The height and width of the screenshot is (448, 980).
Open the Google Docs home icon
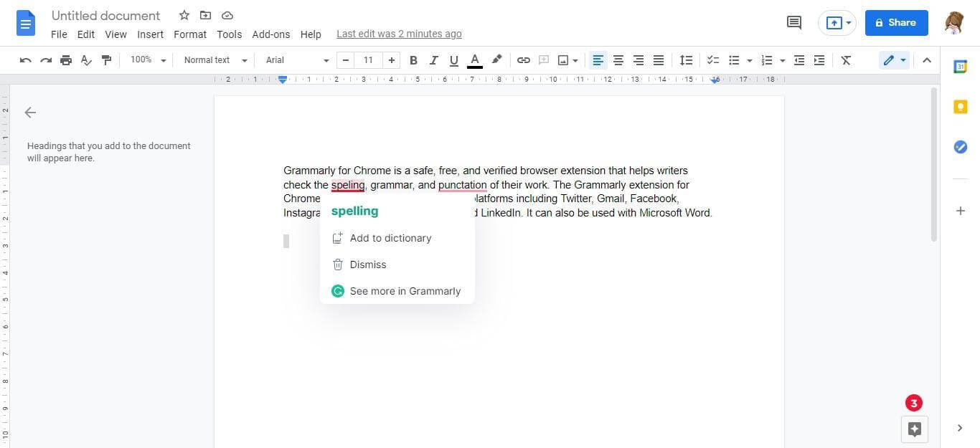(x=26, y=24)
